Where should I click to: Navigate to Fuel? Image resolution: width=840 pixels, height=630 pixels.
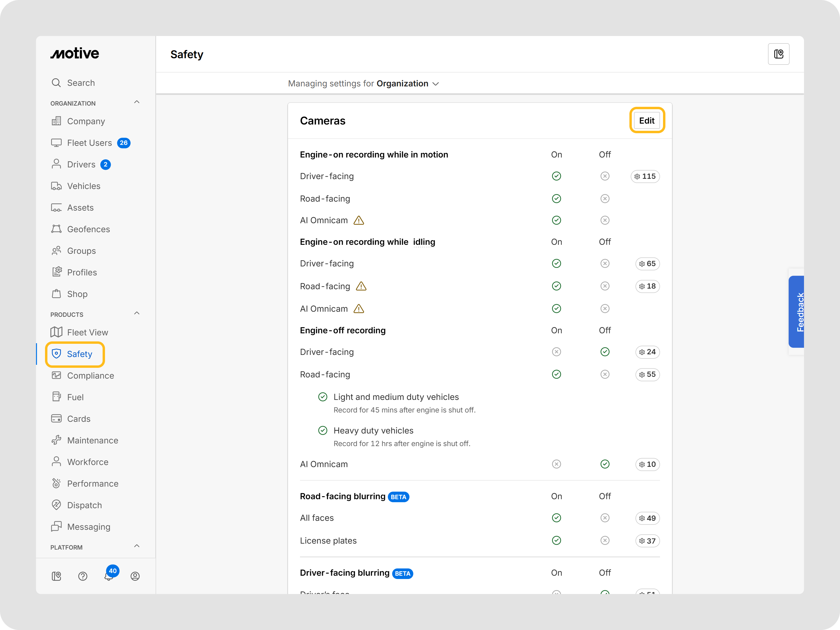pyautogui.click(x=67, y=397)
